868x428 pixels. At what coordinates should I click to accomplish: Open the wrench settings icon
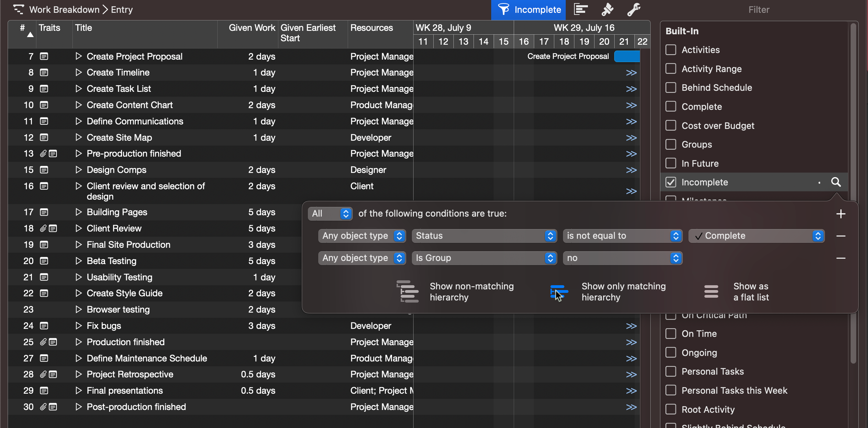(x=634, y=9)
